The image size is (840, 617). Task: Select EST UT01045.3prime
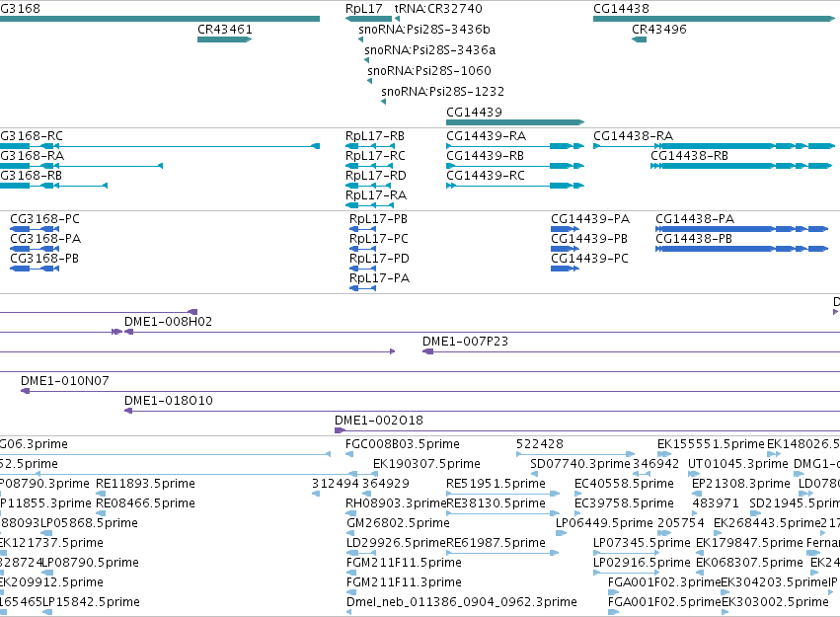tap(738, 464)
